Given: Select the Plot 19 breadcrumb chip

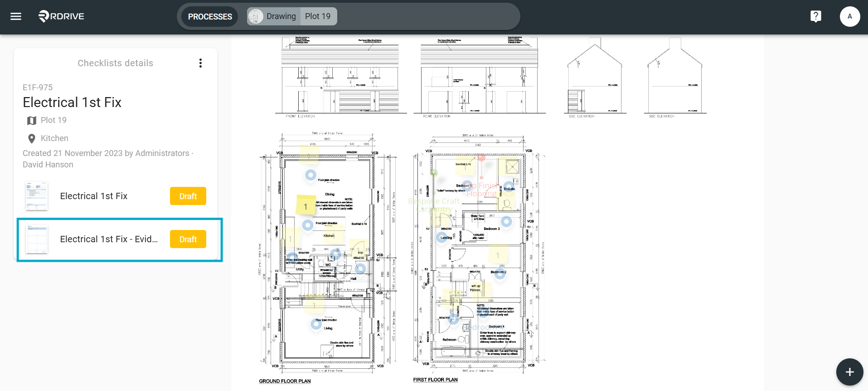Looking at the screenshot, I should coord(318,16).
